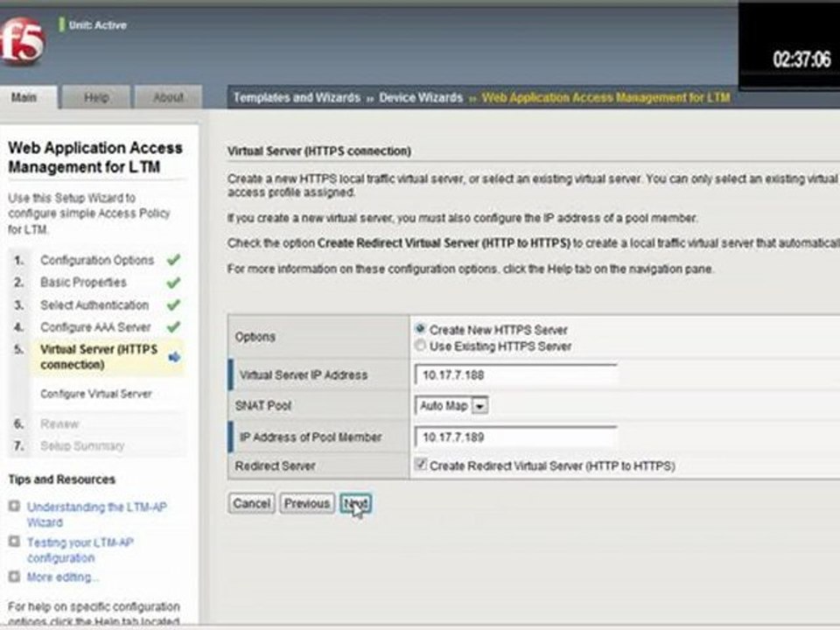
Task: Toggle Create Redirect Virtual Server checkbox
Action: pos(421,465)
